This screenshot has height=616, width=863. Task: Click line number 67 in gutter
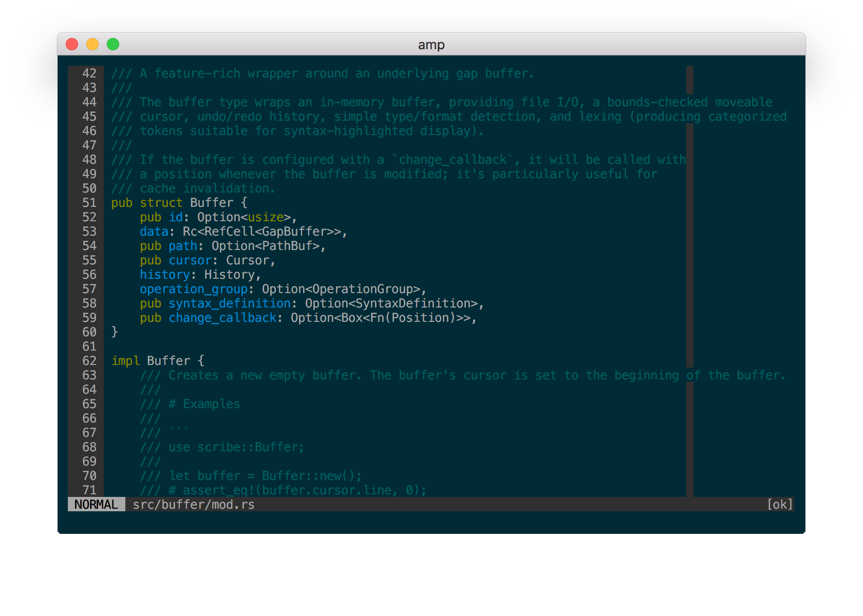89,433
